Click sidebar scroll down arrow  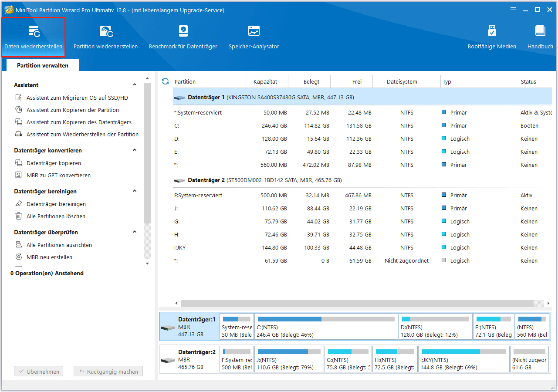tap(147, 264)
